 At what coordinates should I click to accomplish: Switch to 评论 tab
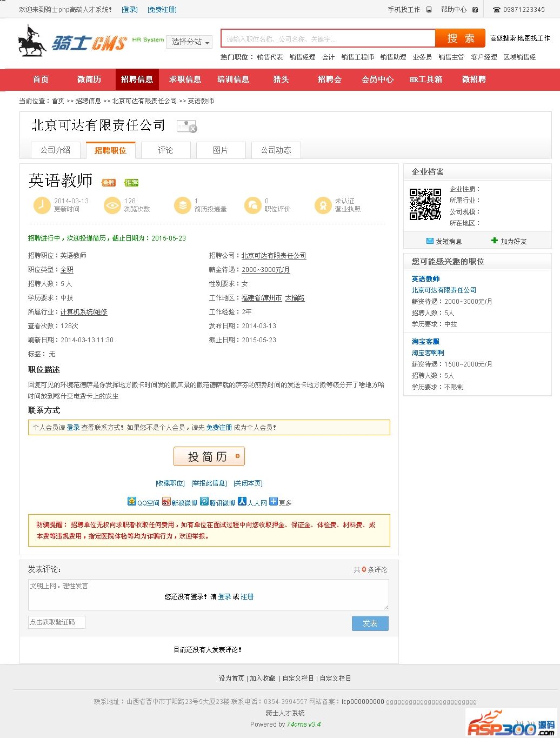pyautogui.click(x=166, y=150)
